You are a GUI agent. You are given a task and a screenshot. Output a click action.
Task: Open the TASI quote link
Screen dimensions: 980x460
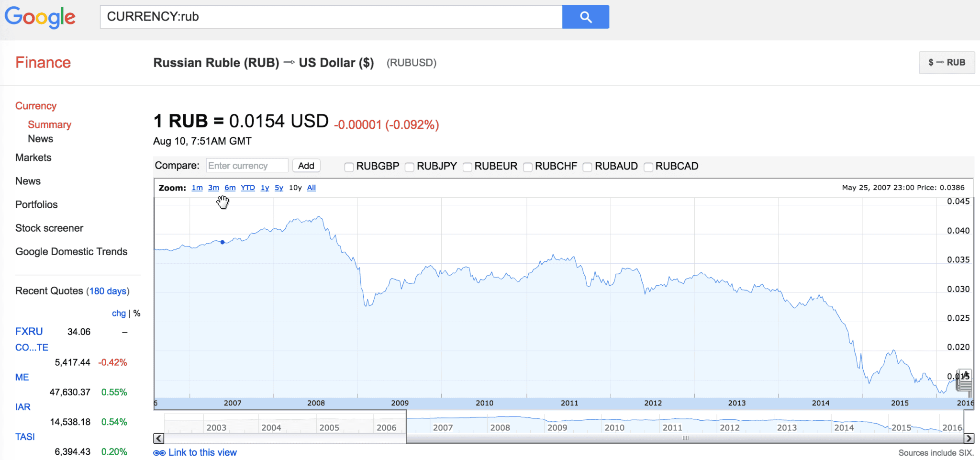point(25,437)
